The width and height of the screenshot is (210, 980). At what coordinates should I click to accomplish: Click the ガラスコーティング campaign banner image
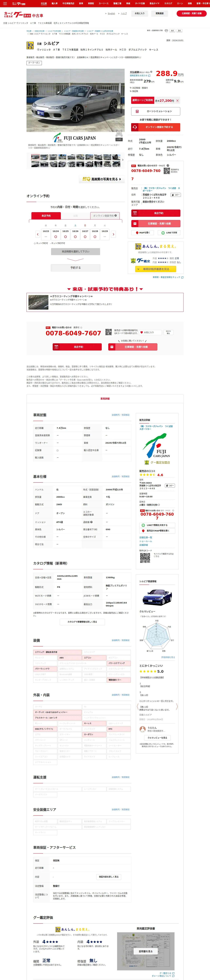(x=38, y=302)
